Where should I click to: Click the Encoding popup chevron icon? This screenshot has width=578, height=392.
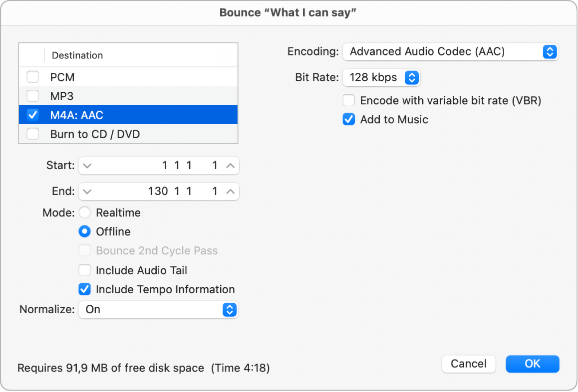click(x=549, y=51)
